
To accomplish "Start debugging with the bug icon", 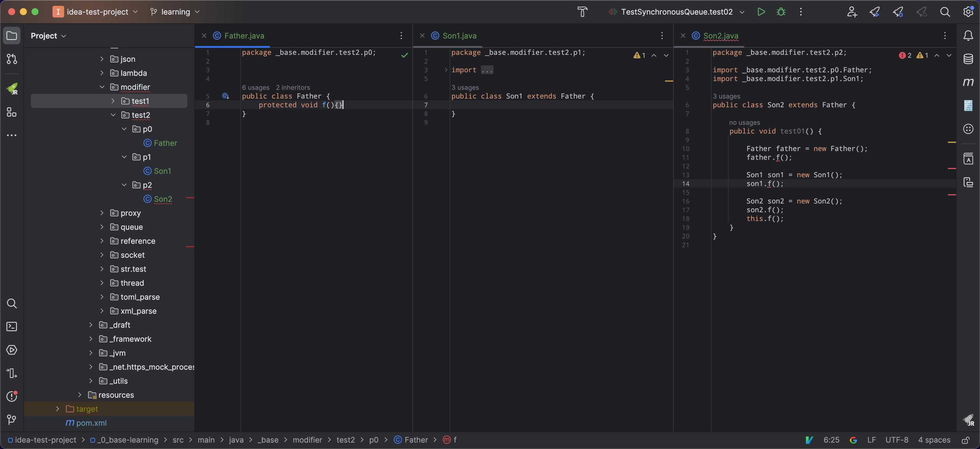I will [x=781, y=12].
